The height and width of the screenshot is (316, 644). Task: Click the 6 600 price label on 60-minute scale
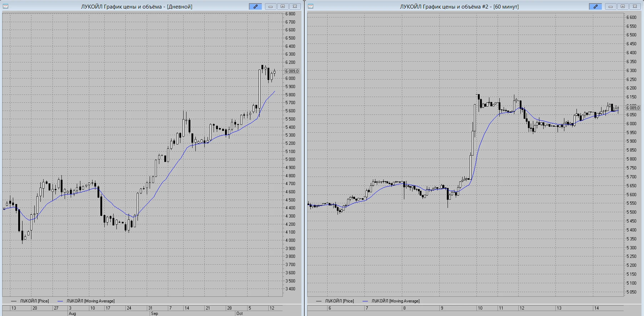(x=631, y=17)
